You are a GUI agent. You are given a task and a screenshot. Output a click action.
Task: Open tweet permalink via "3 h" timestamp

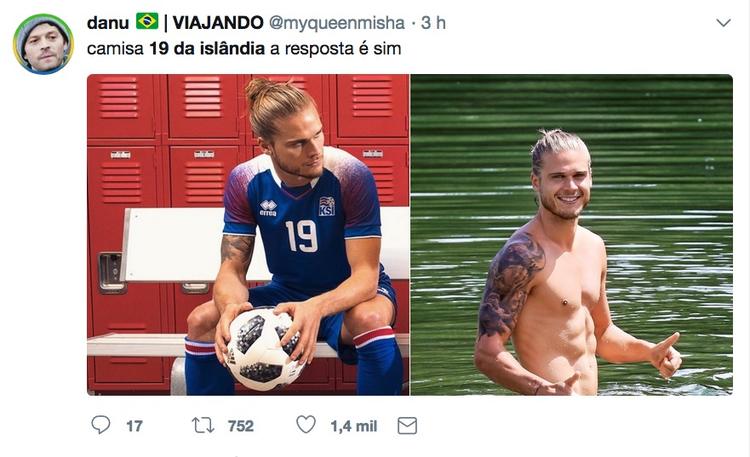tap(433, 22)
